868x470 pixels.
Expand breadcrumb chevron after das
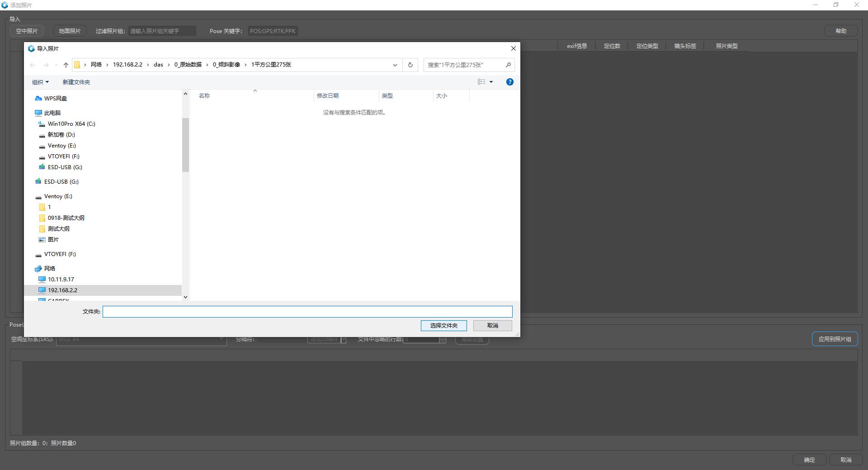point(169,65)
